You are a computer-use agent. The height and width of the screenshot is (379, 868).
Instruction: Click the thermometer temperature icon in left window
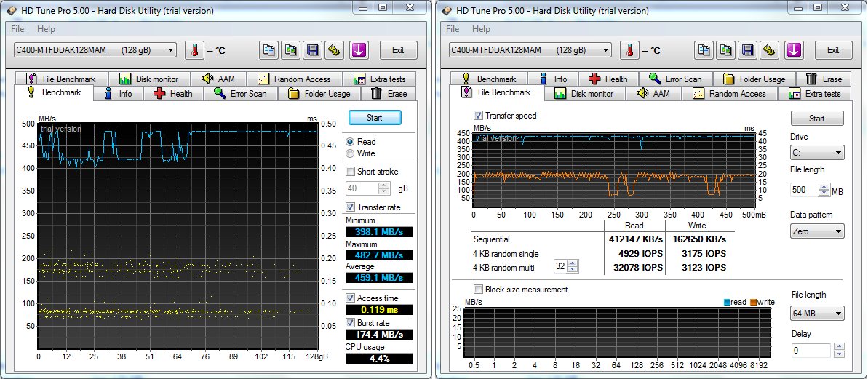tap(194, 50)
